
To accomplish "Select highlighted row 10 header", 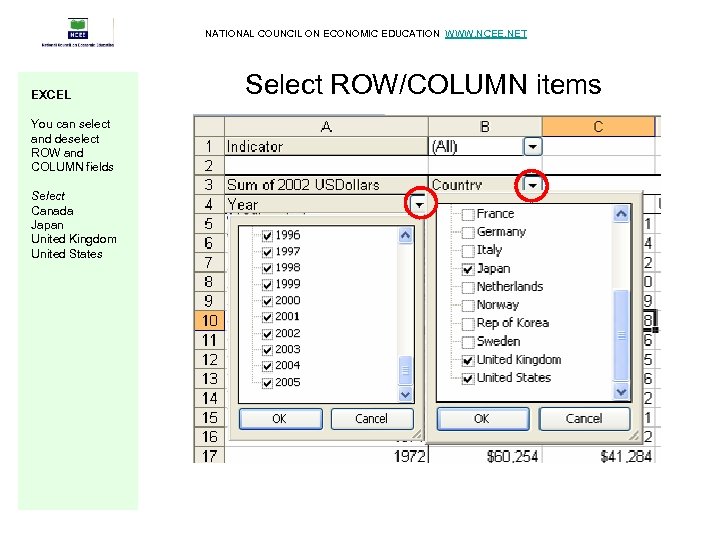I will pyautogui.click(x=209, y=320).
